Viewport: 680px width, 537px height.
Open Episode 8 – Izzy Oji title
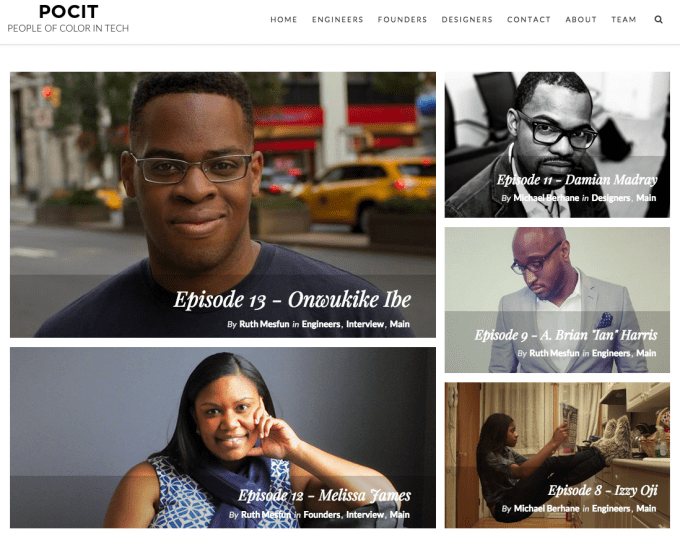(602, 490)
